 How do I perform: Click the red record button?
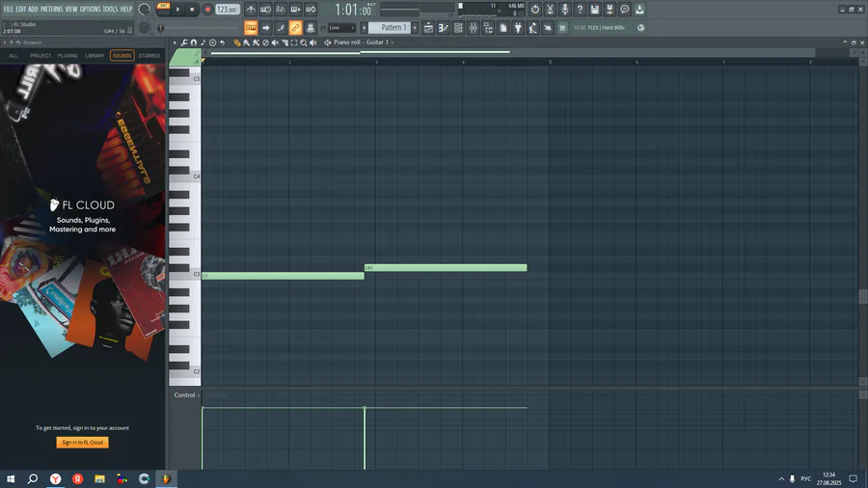pyautogui.click(x=207, y=10)
